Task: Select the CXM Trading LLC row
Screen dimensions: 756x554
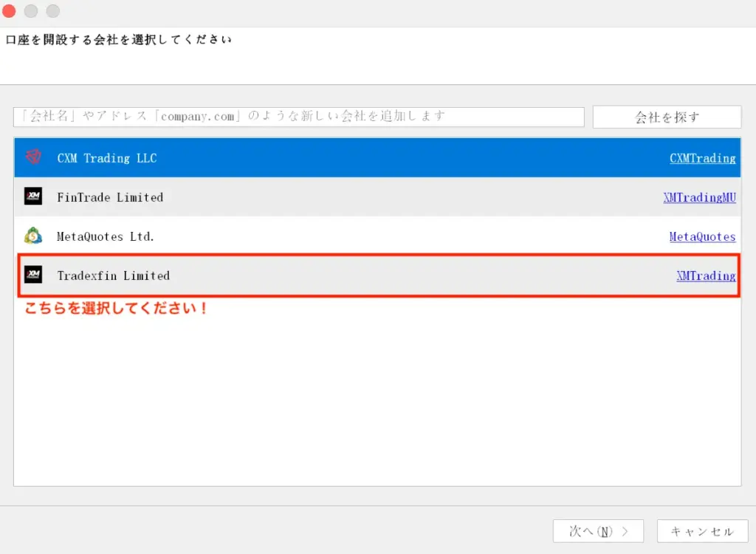Action: 295,157
